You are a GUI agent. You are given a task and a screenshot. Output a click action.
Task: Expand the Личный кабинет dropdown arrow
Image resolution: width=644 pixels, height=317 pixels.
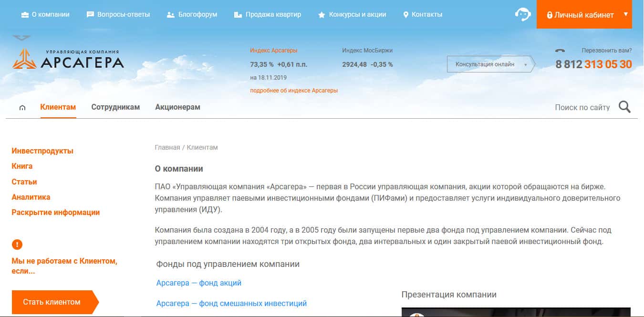[625, 14]
